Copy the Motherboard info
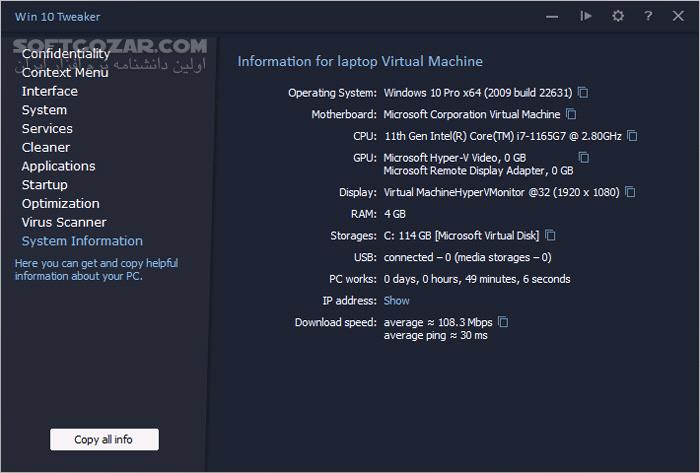The height and width of the screenshot is (473, 700). pos(571,114)
